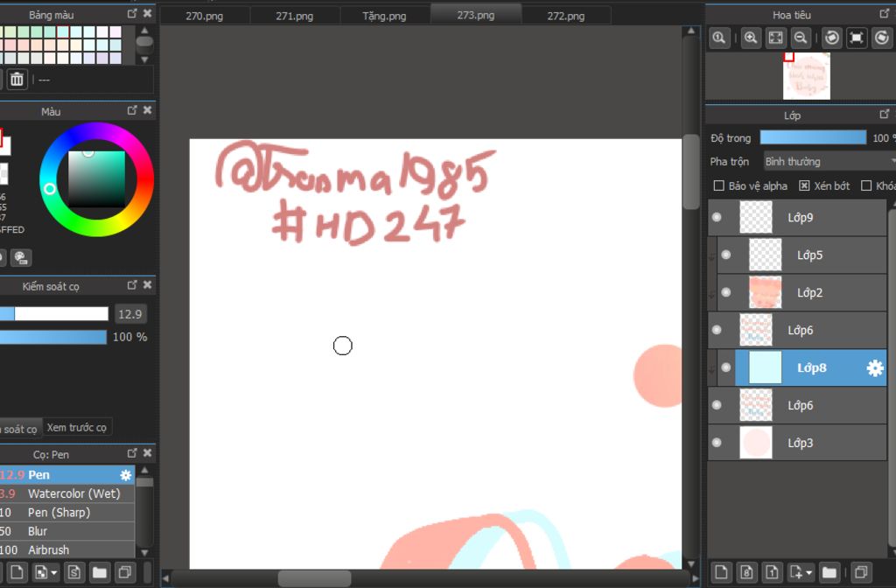Add script brush with S icon
The height and width of the screenshot is (588, 896).
coord(74,572)
